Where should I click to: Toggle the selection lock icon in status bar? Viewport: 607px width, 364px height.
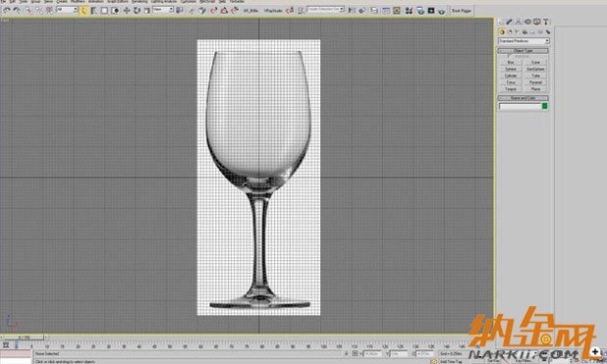tap(346, 353)
